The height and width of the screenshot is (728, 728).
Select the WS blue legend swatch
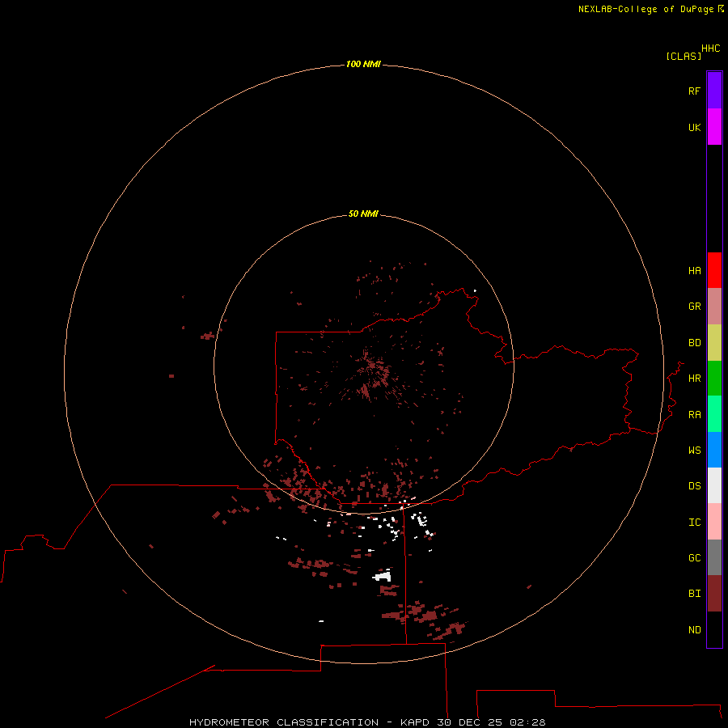pos(714,450)
